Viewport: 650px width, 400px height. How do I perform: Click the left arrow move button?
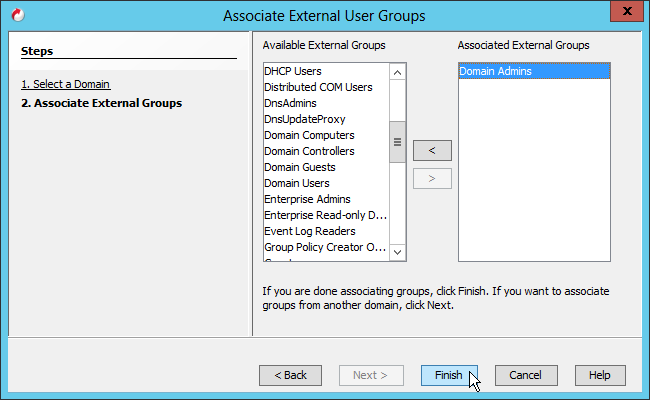[432, 151]
